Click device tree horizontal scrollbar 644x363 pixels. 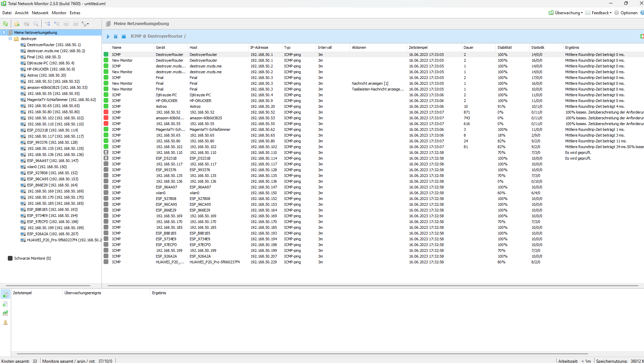48,286
